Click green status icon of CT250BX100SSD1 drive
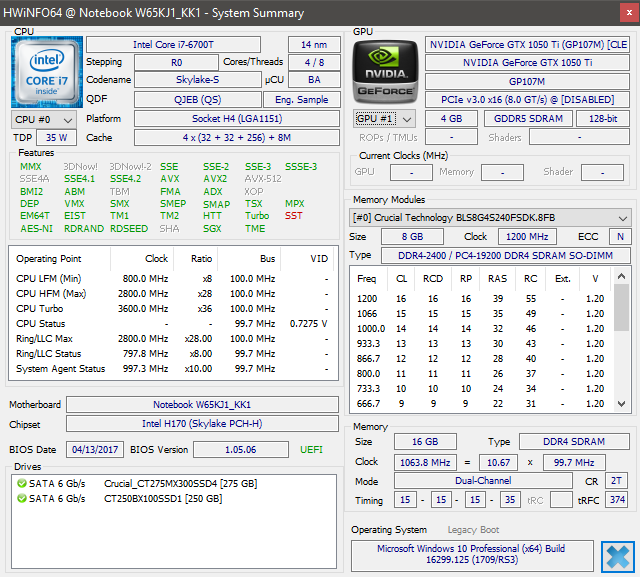 (21, 499)
